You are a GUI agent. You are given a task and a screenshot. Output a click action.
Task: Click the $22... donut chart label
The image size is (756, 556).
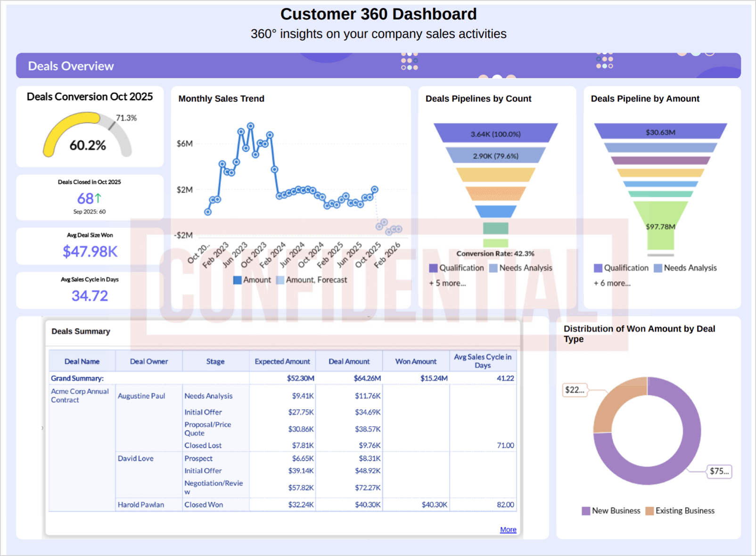(575, 390)
